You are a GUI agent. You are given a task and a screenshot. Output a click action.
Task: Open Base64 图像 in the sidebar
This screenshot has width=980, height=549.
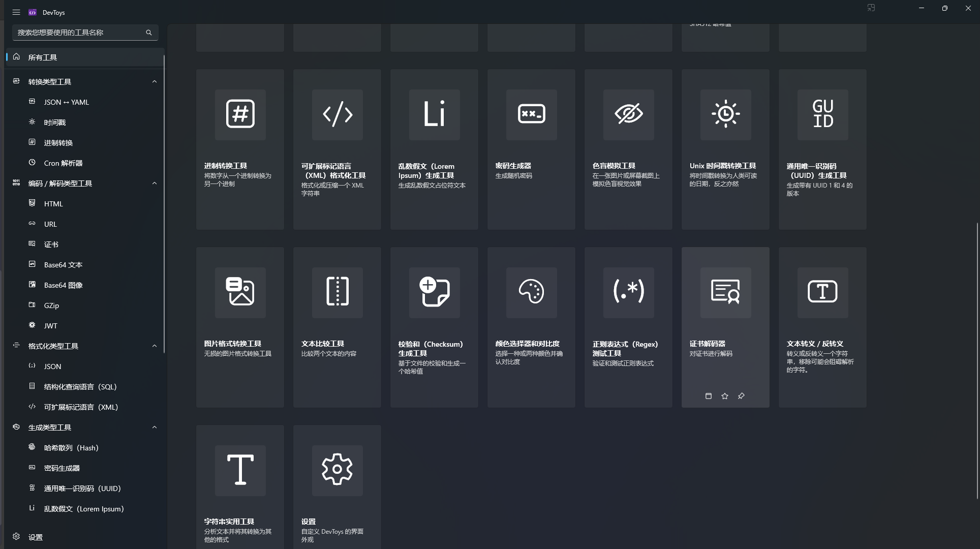pyautogui.click(x=85, y=285)
